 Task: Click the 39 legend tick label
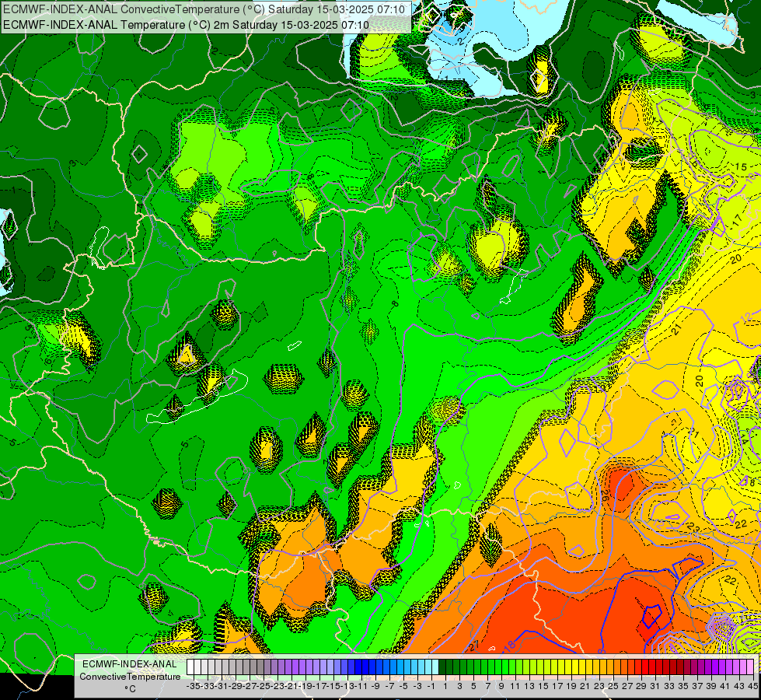coord(711,687)
